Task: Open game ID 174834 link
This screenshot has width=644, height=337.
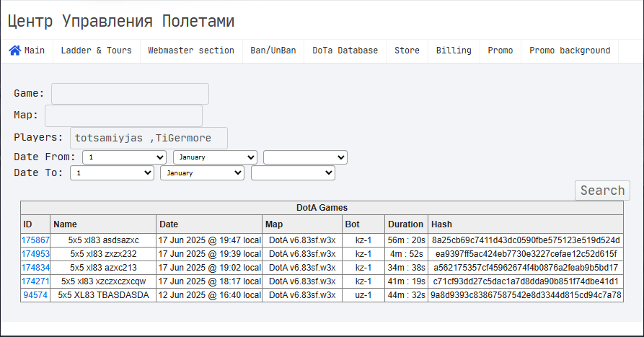Action: (x=35, y=268)
